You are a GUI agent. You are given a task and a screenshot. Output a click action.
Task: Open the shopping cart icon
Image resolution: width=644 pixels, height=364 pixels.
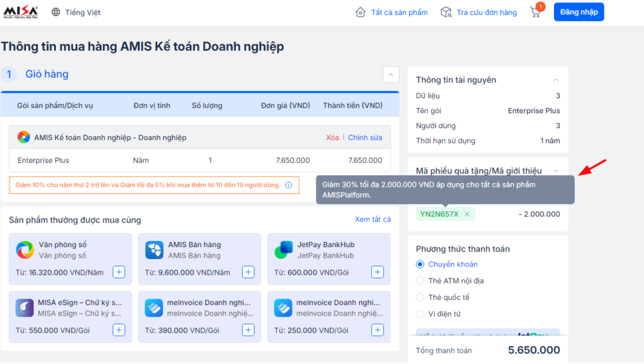536,12
